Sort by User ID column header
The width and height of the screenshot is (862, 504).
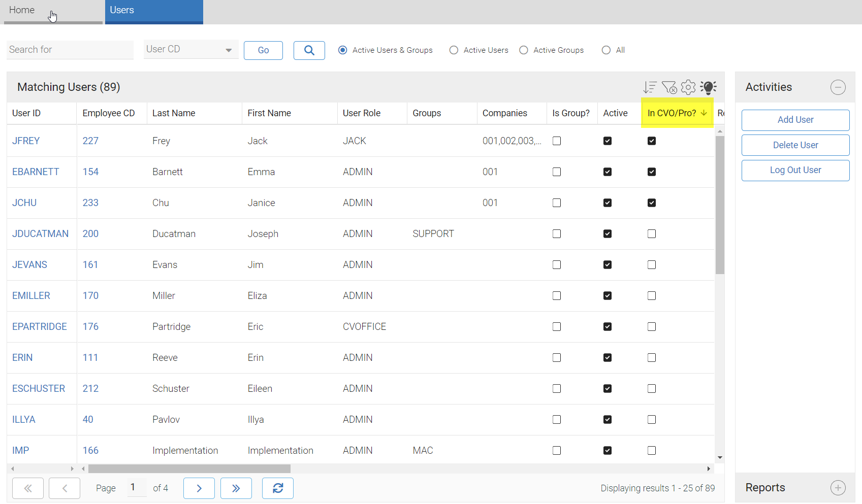42,113
